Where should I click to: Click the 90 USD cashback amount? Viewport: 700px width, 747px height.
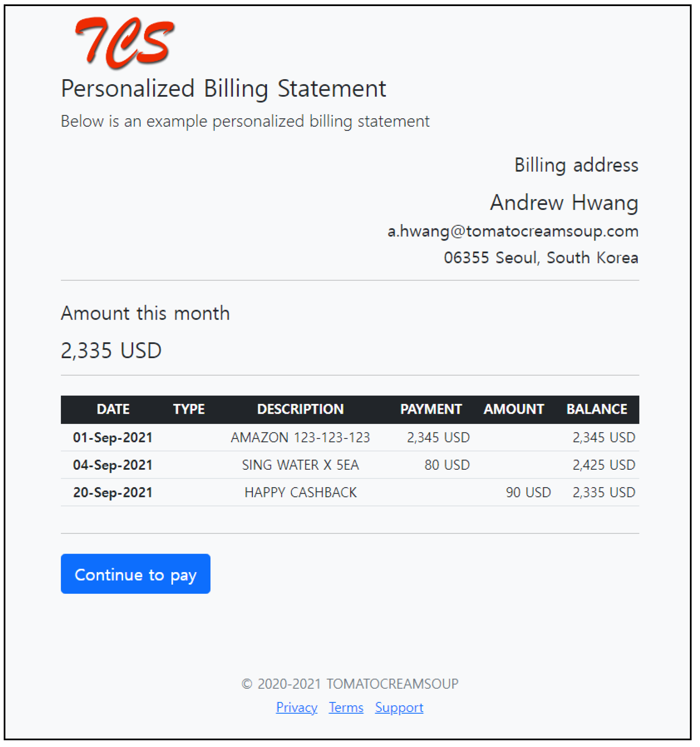[528, 492]
